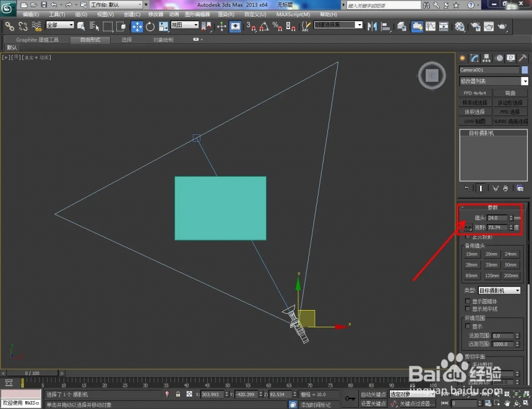Enable the 环境范围 显示 checkbox

[x=468, y=326]
